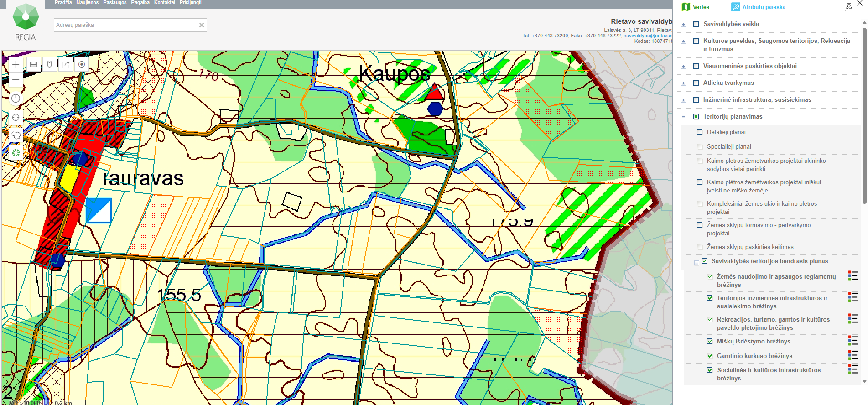Zoom in with the plus map button
868x405 pixels.
tap(16, 65)
